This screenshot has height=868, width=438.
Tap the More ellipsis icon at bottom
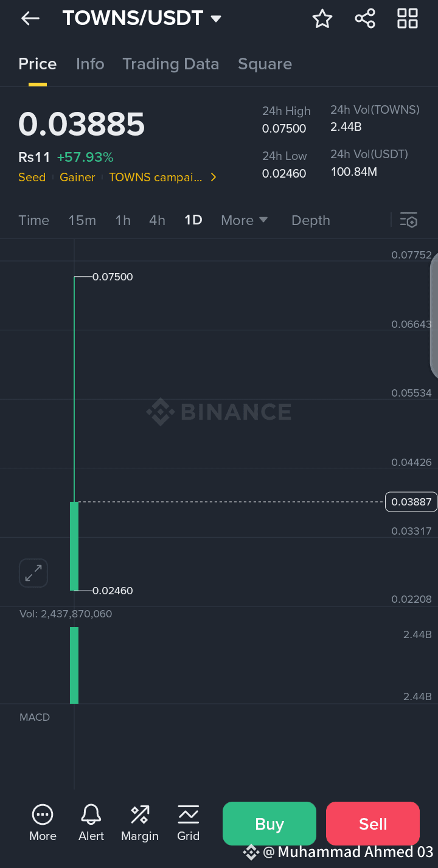[x=43, y=823]
